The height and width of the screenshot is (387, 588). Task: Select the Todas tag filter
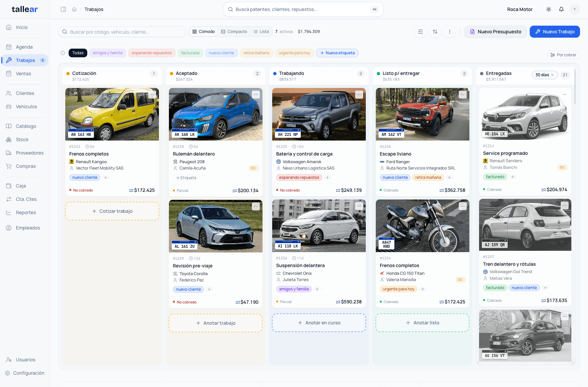pos(78,53)
